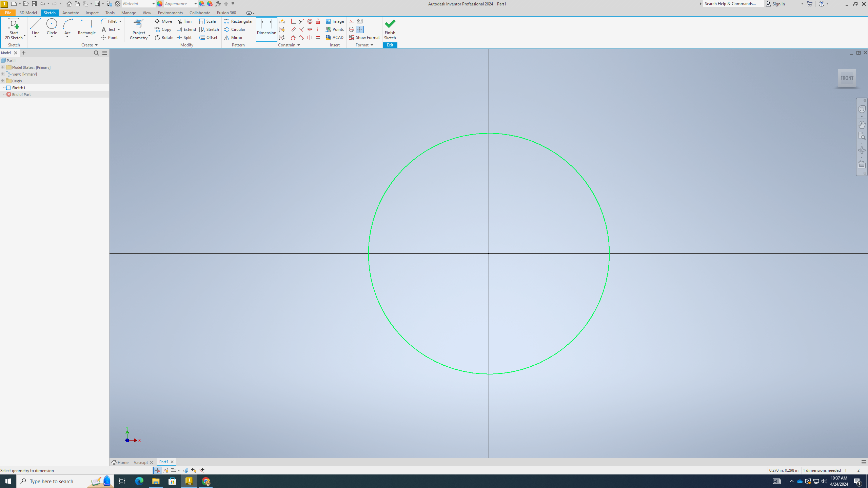Open Microsoft Edge from taskbar

[x=139, y=481]
